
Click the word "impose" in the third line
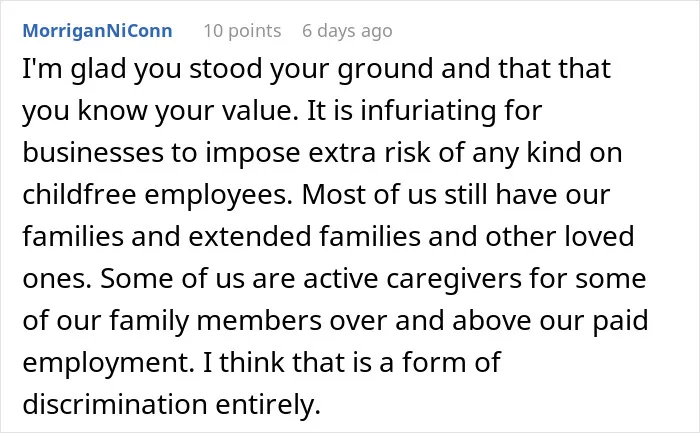tap(252, 153)
